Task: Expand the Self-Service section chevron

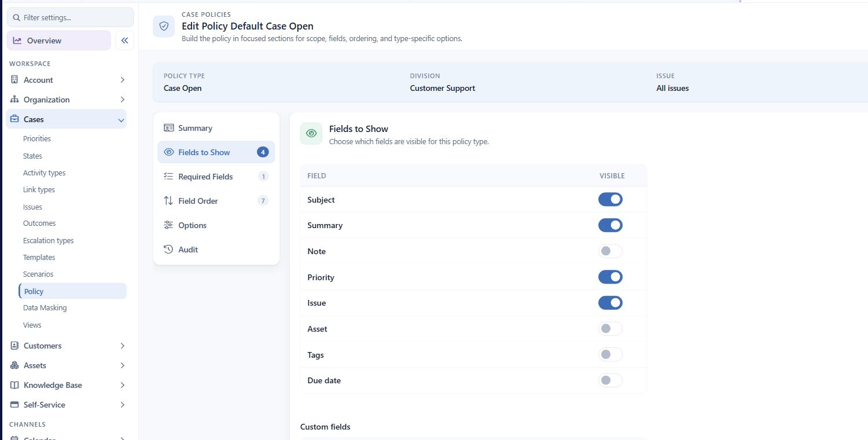Action: coord(122,405)
